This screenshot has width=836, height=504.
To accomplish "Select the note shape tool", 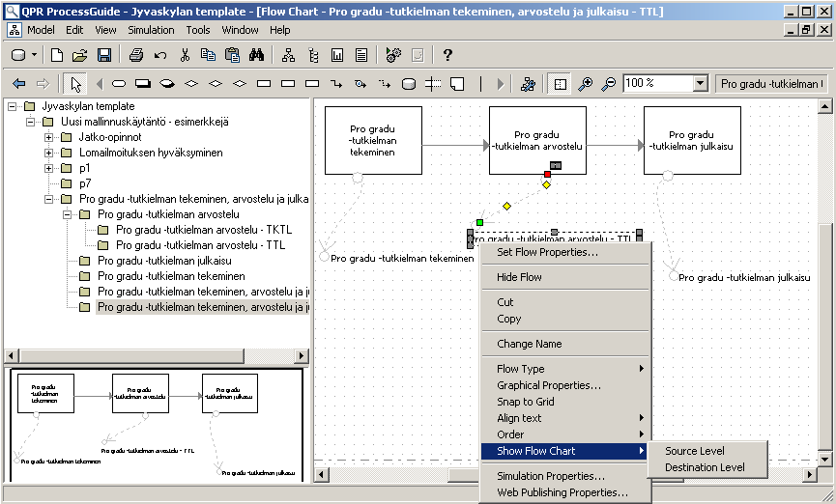I will [x=457, y=84].
